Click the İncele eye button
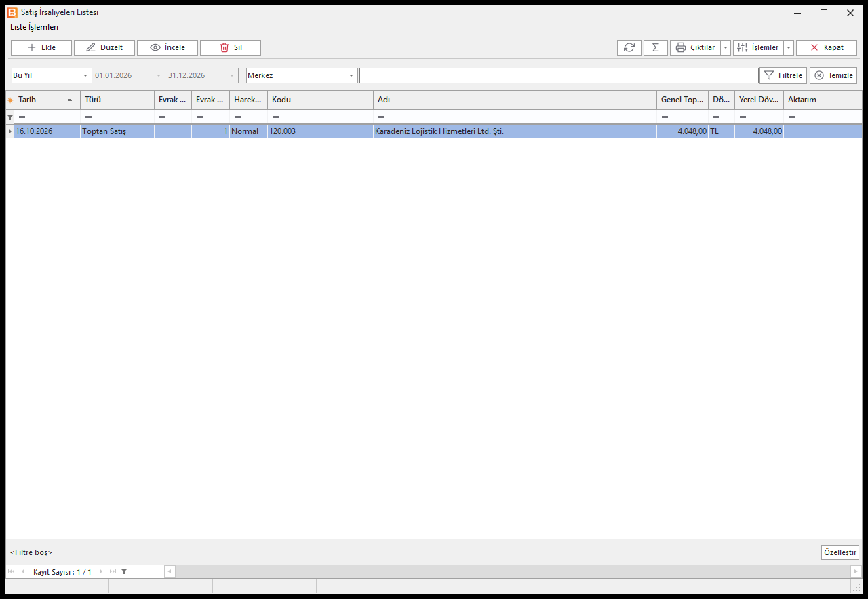Image resolution: width=868 pixels, height=599 pixels. (167, 47)
